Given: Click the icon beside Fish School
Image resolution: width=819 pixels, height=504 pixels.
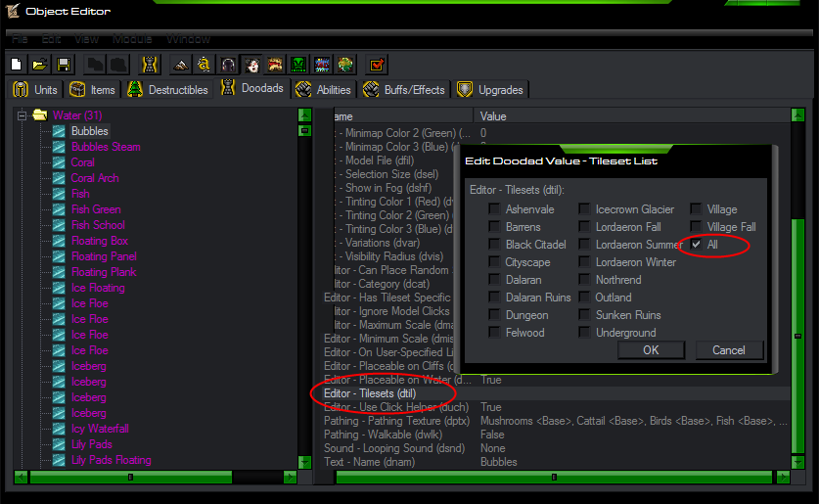Looking at the screenshot, I should [x=59, y=225].
